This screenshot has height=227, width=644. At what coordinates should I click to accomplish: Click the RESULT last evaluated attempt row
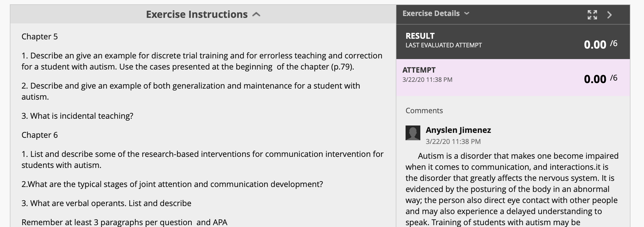[x=513, y=42]
